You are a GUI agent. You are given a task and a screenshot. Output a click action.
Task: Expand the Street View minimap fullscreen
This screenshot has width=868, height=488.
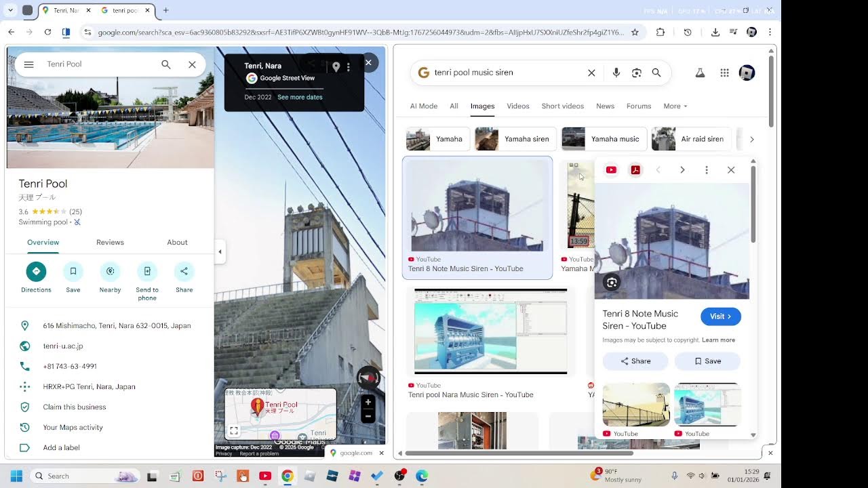point(233,430)
